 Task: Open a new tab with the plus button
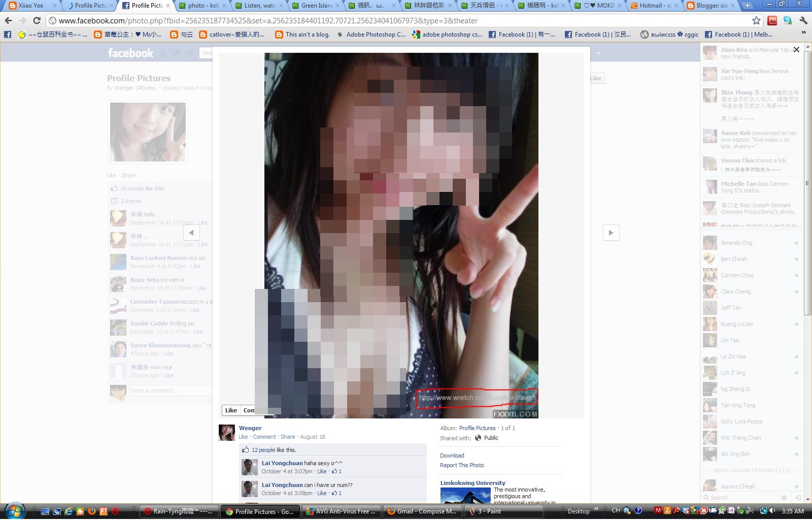click(x=747, y=6)
